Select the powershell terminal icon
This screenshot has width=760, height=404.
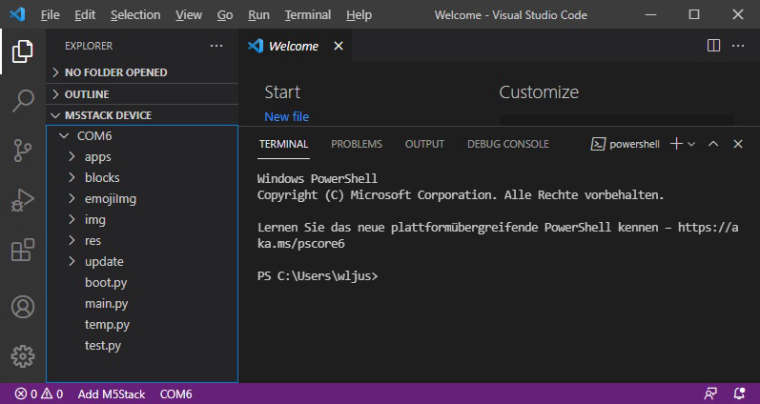point(598,144)
